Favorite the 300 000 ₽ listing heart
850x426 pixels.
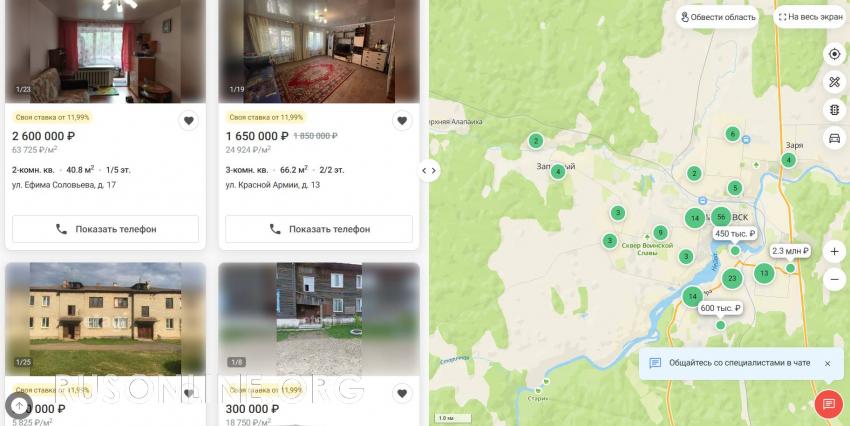tap(402, 393)
